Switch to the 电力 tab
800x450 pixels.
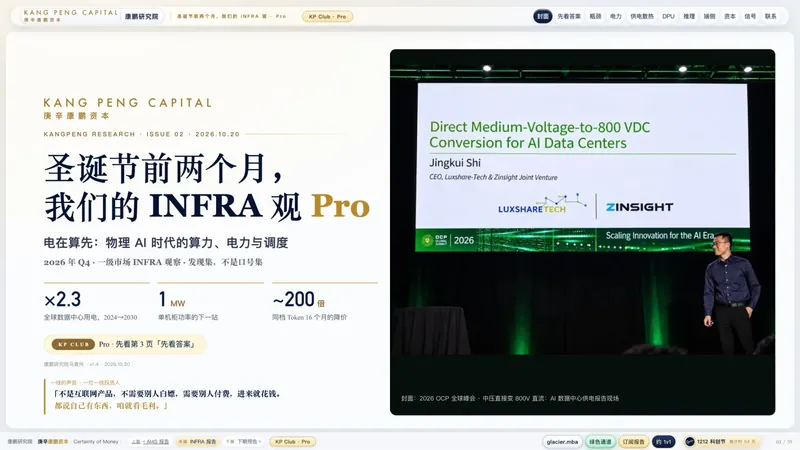point(616,16)
